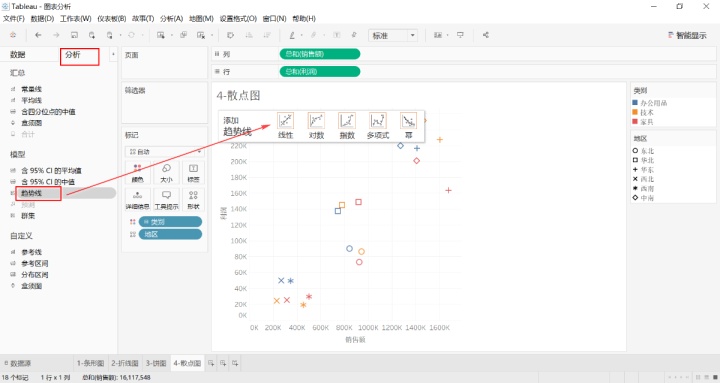720x383 pixels.
Task: Click the highlight pen icon
Action: pyautogui.click(x=292, y=35)
